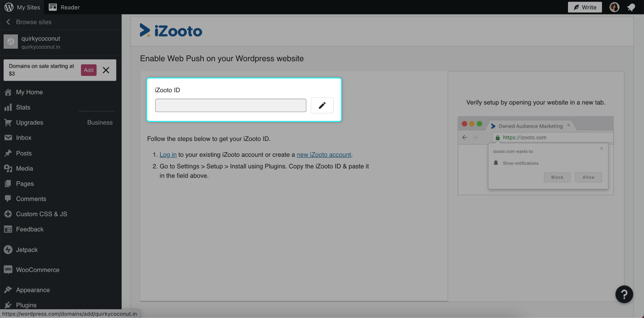
Task: Open My Home menu item
Action: [29, 92]
